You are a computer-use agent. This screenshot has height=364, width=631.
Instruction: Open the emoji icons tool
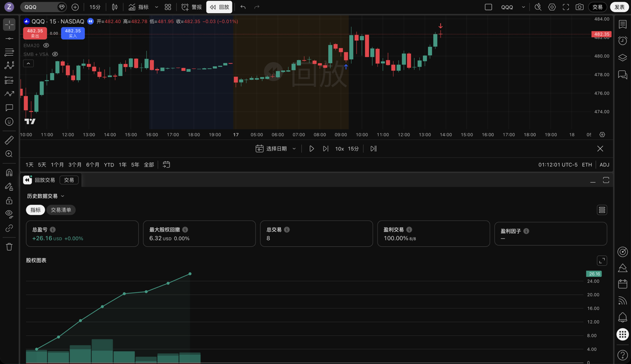pos(9,122)
